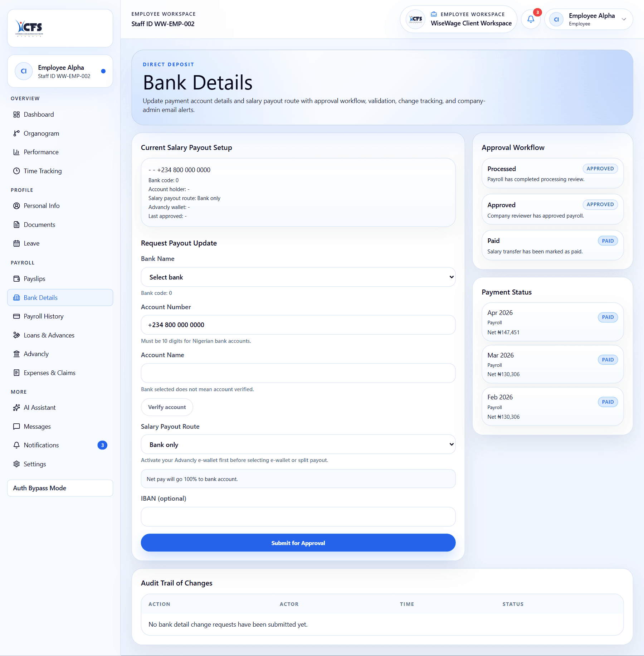The image size is (644, 656).
Task: Open notifications bell in top header
Action: tap(531, 19)
